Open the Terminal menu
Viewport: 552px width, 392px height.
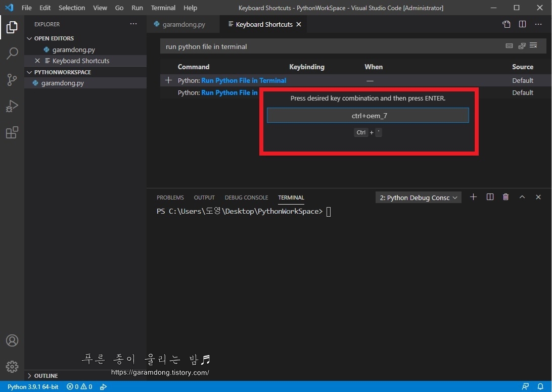coord(163,8)
